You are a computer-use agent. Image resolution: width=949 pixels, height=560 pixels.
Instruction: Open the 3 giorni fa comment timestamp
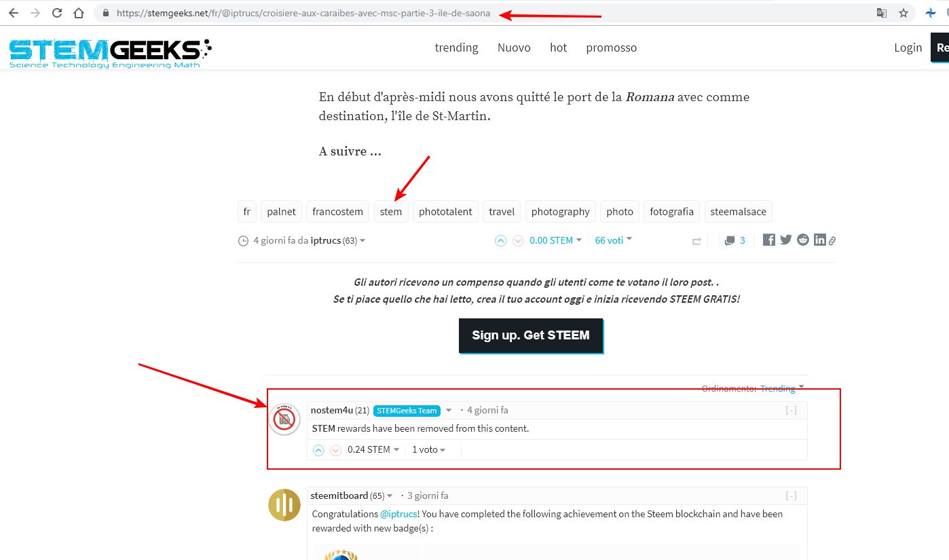click(x=428, y=496)
